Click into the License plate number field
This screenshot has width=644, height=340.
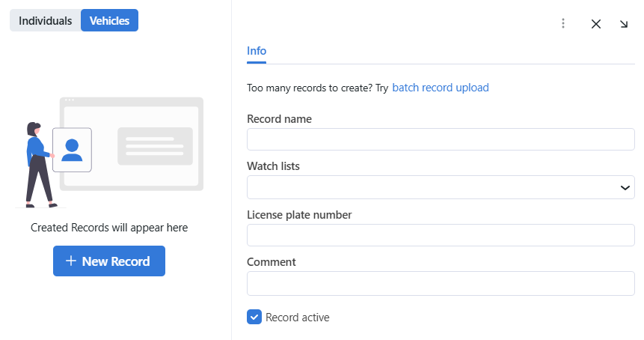click(x=441, y=235)
